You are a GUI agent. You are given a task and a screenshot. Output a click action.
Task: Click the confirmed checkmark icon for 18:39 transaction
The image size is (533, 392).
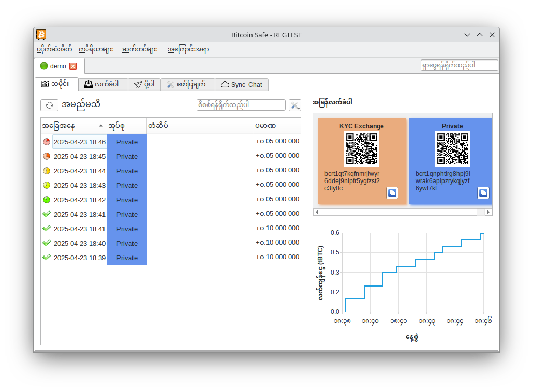tap(47, 258)
